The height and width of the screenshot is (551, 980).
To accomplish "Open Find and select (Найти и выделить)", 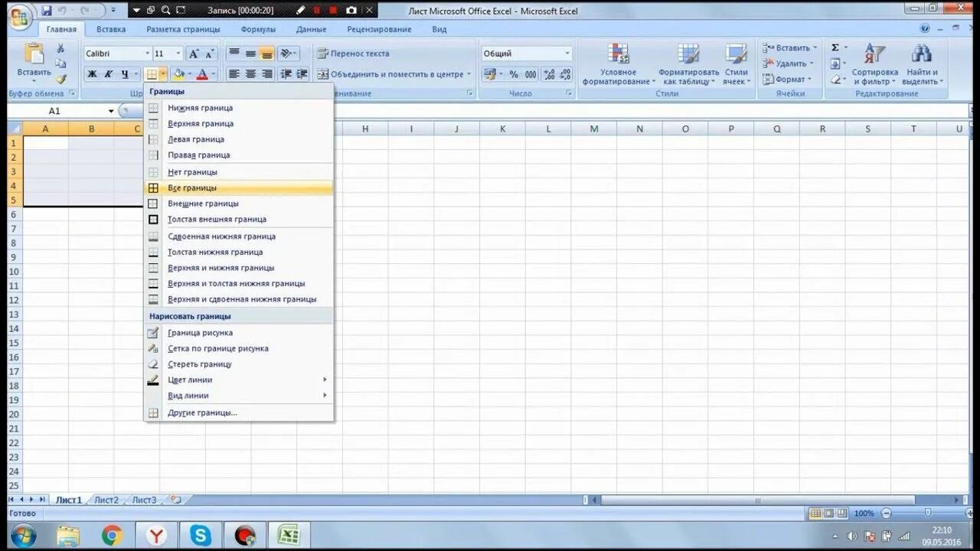I will click(922, 64).
